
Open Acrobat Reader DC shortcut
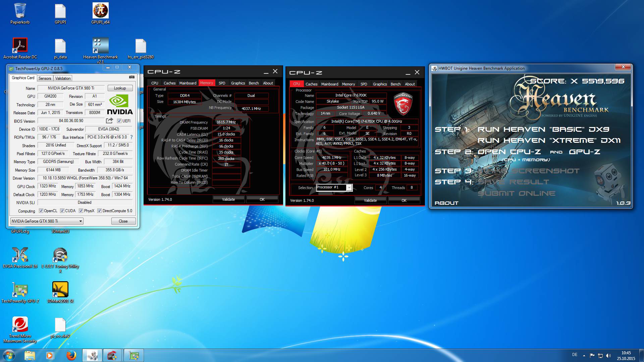[x=20, y=48]
